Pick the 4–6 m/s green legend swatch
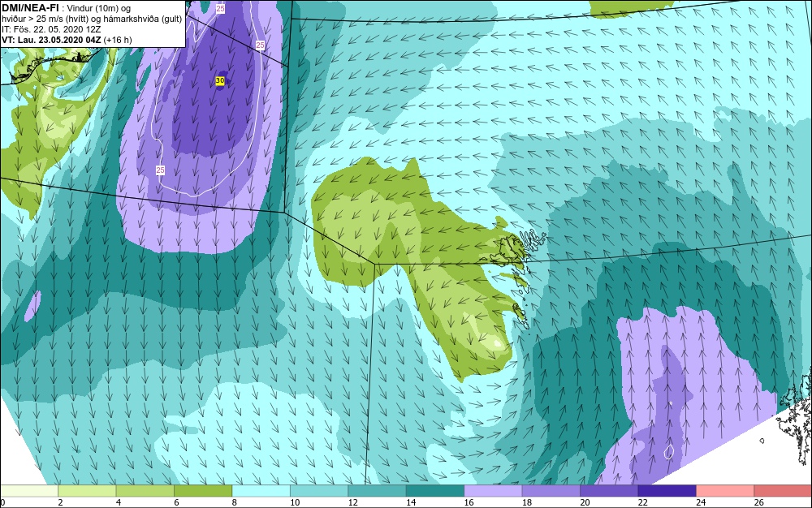812x508 pixels. [x=145, y=491]
